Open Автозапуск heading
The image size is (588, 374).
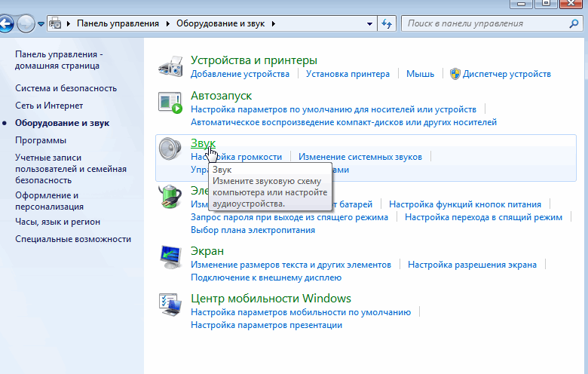click(221, 96)
